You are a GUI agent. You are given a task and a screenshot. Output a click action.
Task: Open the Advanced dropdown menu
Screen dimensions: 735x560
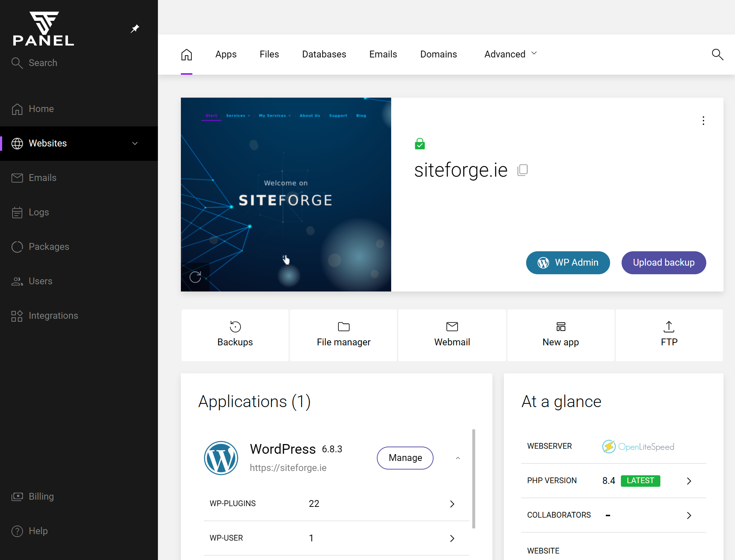(x=511, y=54)
